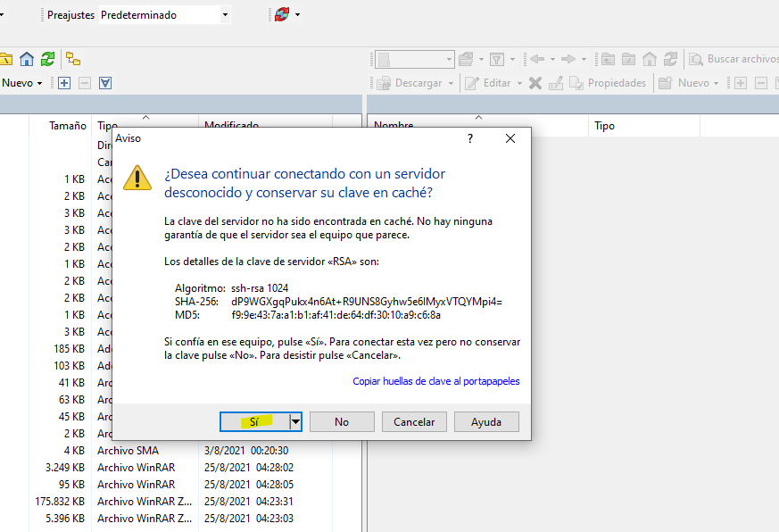
Task: Click Copiar huellas de clave al portapapeles link
Action: coord(435,381)
